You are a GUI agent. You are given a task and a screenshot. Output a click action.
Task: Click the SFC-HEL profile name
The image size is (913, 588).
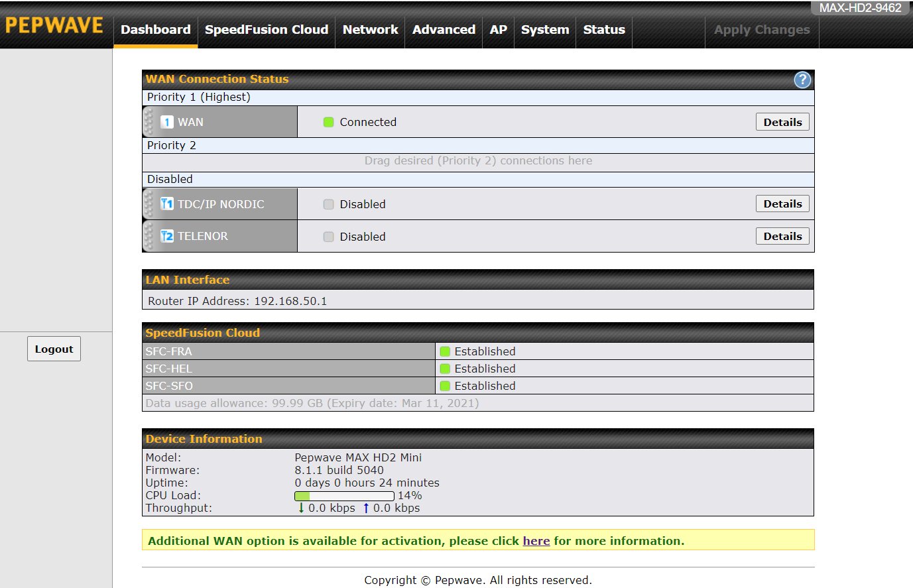(168, 369)
